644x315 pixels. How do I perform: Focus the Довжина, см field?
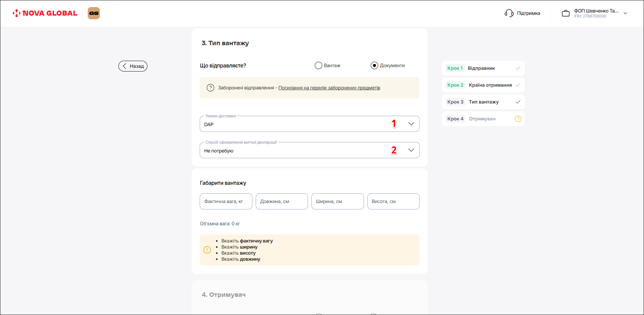click(x=281, y=201)
